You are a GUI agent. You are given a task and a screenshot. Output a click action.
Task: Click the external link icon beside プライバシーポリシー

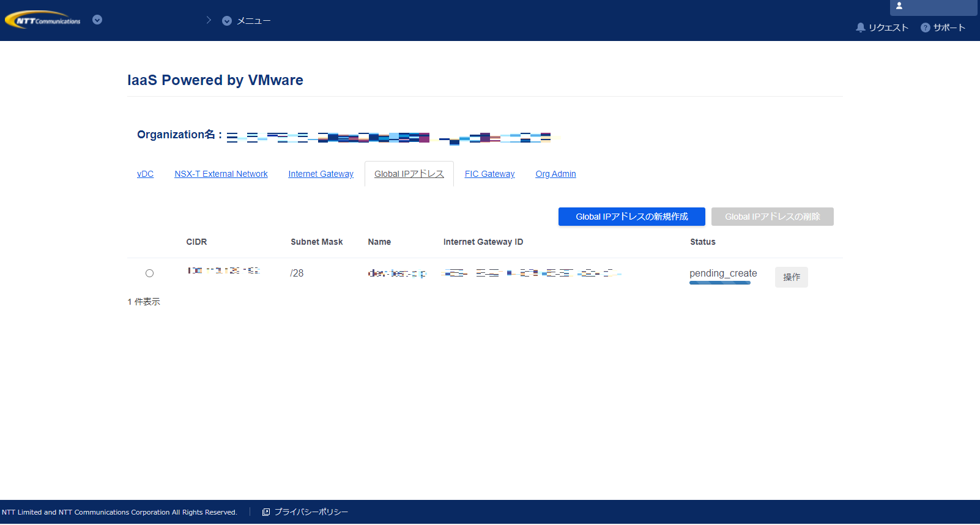(266, 512)
